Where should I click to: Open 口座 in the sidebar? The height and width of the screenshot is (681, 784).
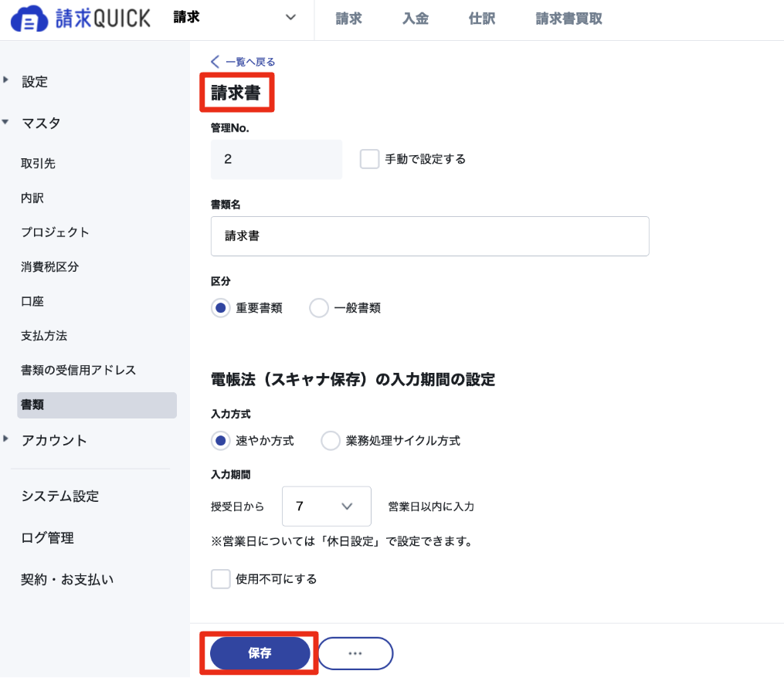point(32,301)
